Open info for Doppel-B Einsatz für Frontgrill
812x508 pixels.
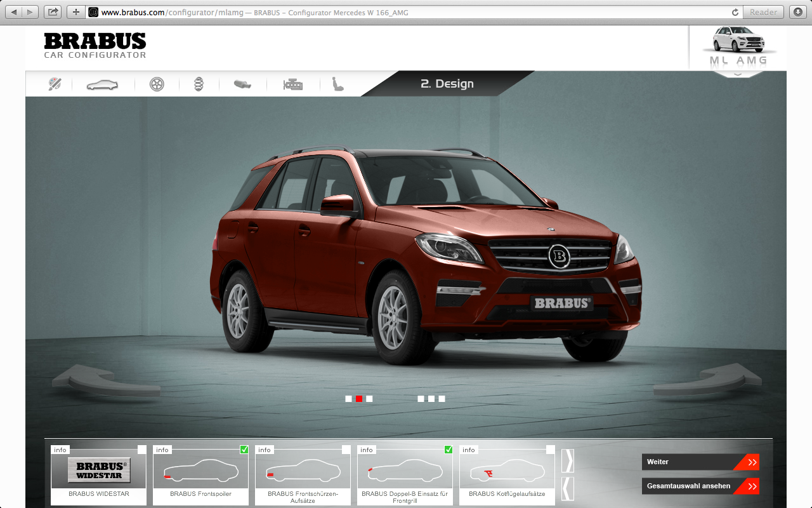coord(367,450)
